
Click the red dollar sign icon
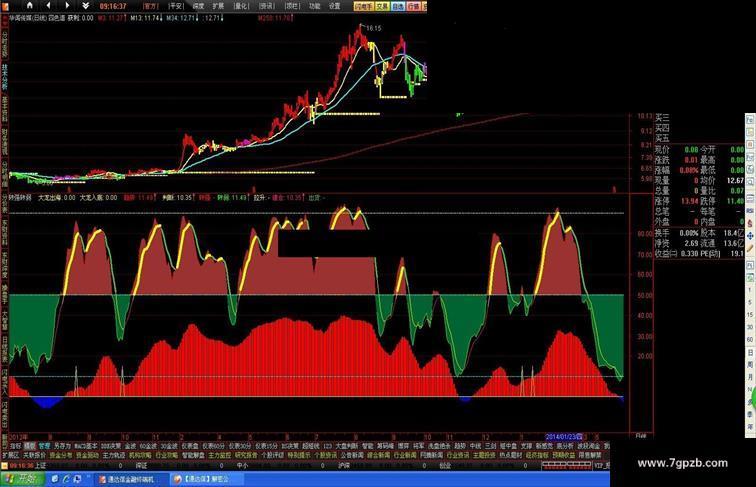click(750, 223)
